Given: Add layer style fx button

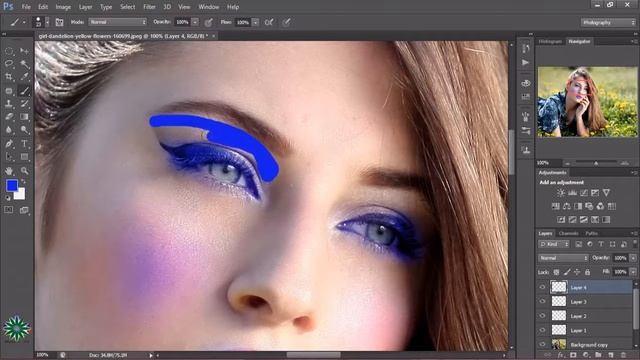Looking at the screenshot, I should pos(560,356).
